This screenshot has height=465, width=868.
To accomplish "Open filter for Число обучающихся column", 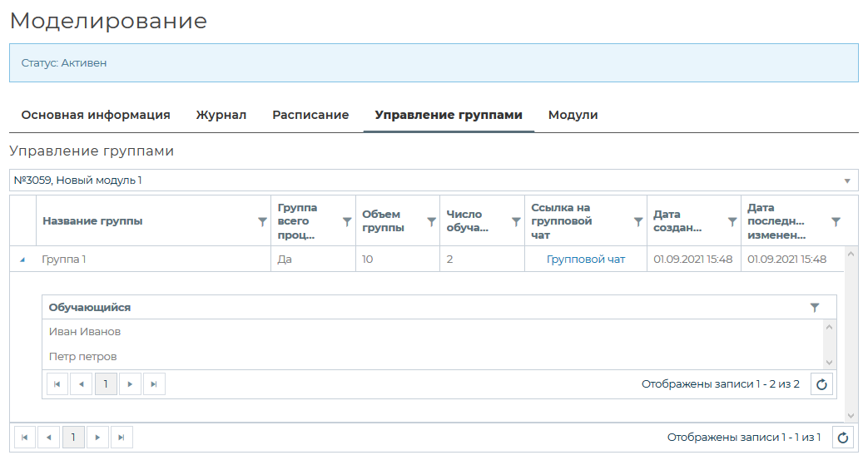I will click(515, 221).
